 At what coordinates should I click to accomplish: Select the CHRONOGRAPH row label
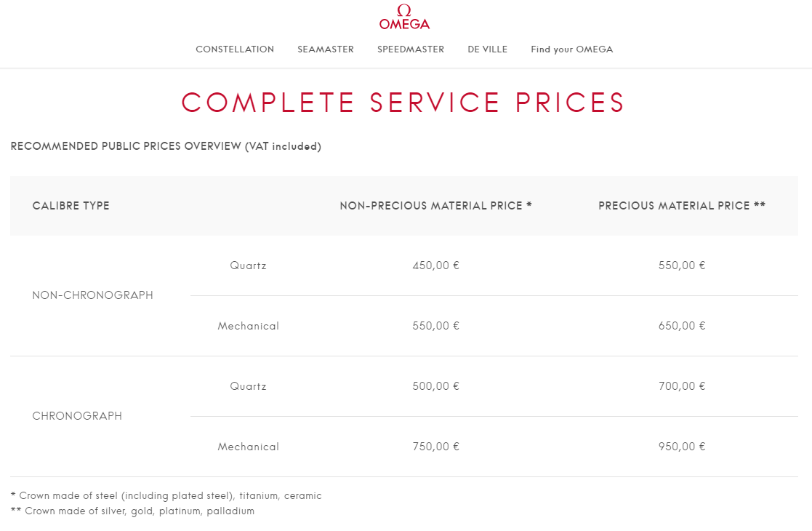(77, 416)
